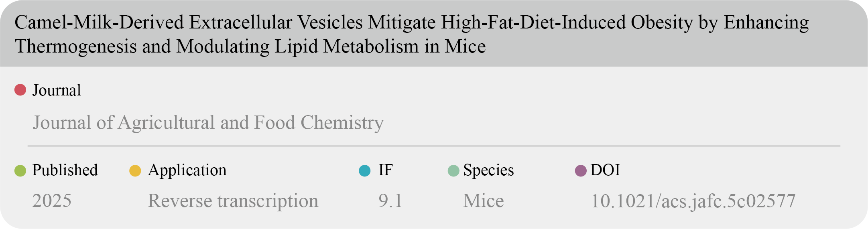Click the red dot beside Journal
Screen dimensions: 868x229
tap(20, 90)
